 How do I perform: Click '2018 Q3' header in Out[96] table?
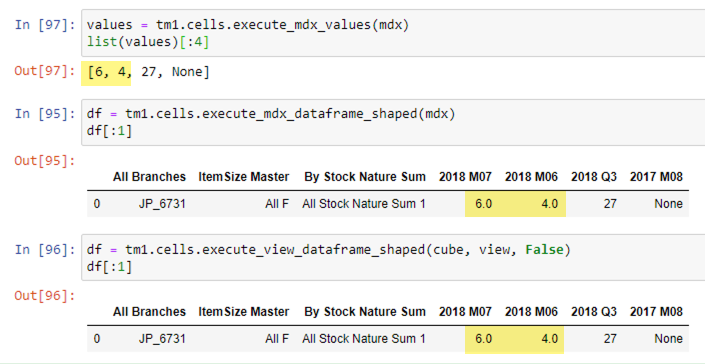[593, 311]
